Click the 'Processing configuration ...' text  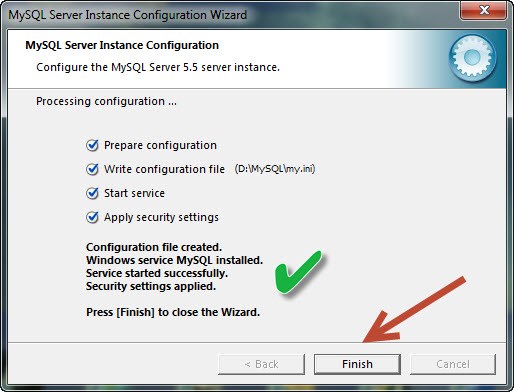106,101
